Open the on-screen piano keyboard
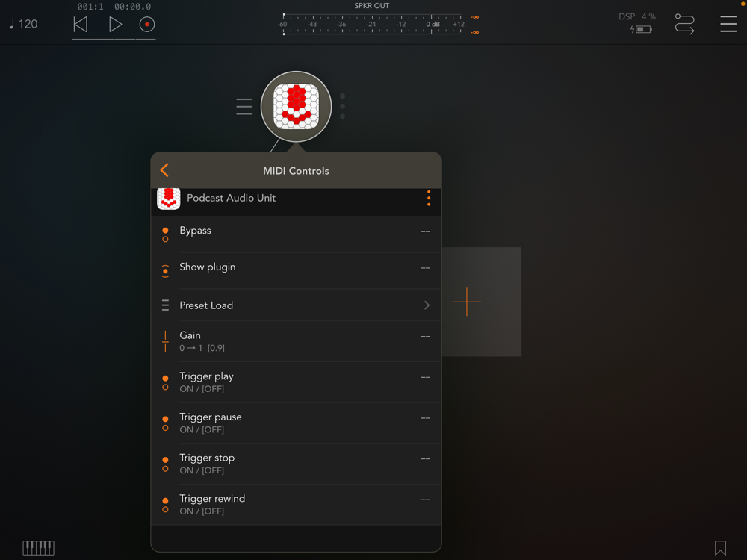The image size is (747, 560). 39,547
